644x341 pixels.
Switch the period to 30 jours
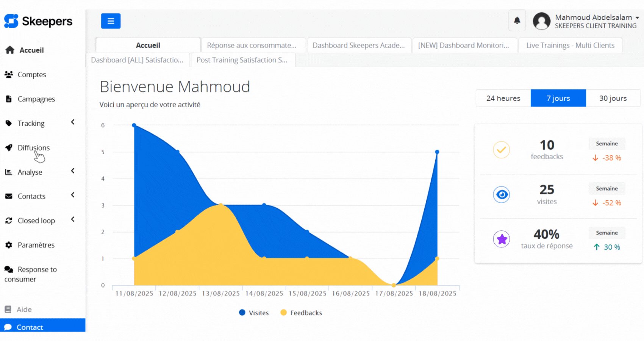[613, 98]
